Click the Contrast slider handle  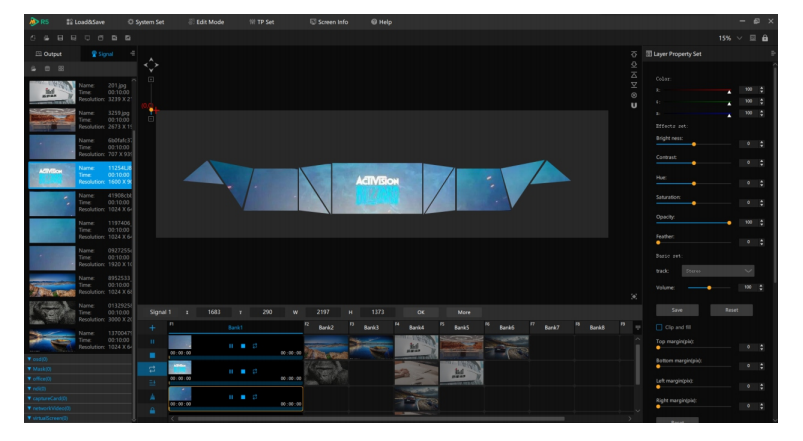click(694, 163)
